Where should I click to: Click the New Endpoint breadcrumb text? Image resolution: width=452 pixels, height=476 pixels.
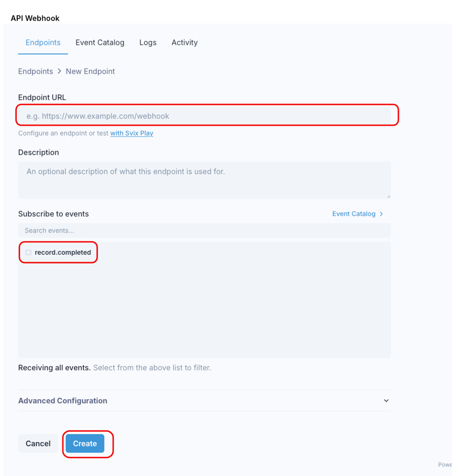tap(90, 71)
